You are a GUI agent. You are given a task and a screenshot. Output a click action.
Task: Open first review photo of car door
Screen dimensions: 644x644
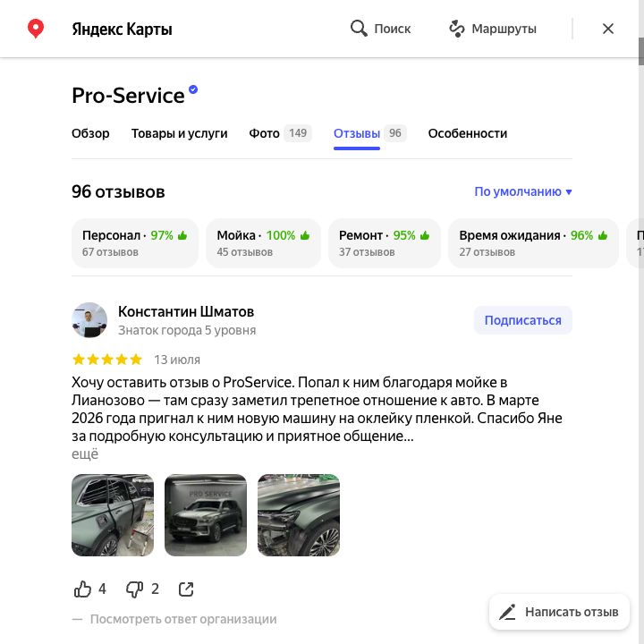coord(113,515)
